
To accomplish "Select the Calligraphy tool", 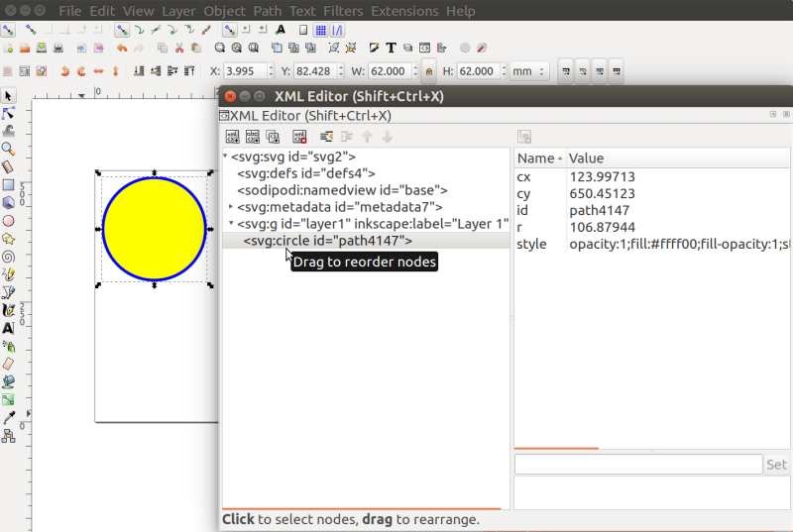I will click(x=8, y=310).
